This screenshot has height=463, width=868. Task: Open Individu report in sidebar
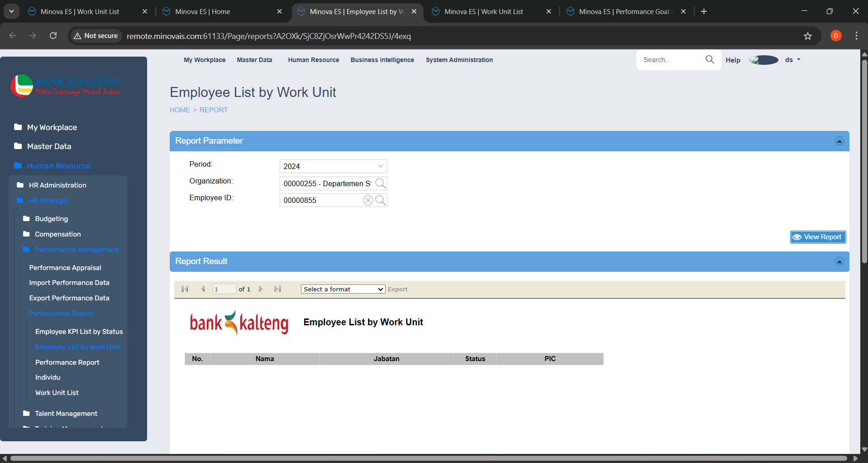tap(48, 377)
